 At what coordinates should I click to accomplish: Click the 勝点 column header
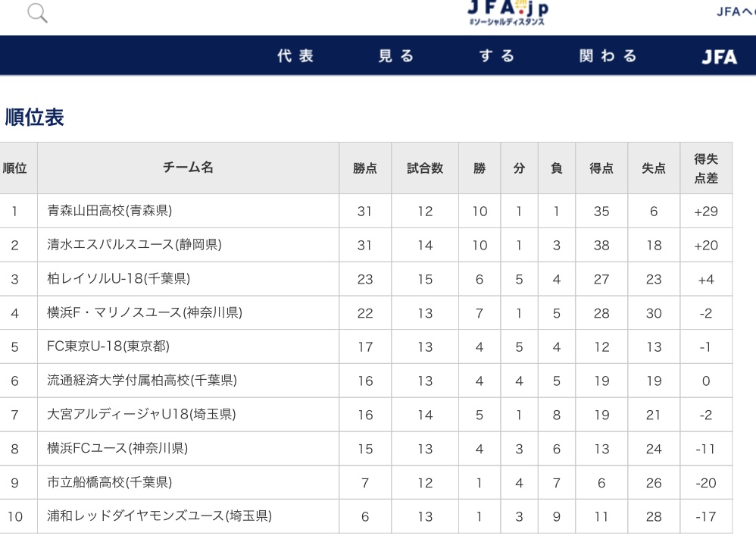tap(365, 168)
